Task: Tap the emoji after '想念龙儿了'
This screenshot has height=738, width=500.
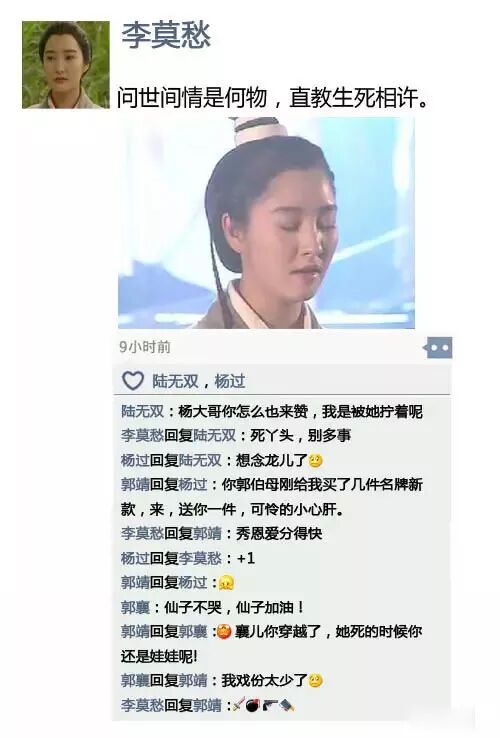Action: coord(315,460)
